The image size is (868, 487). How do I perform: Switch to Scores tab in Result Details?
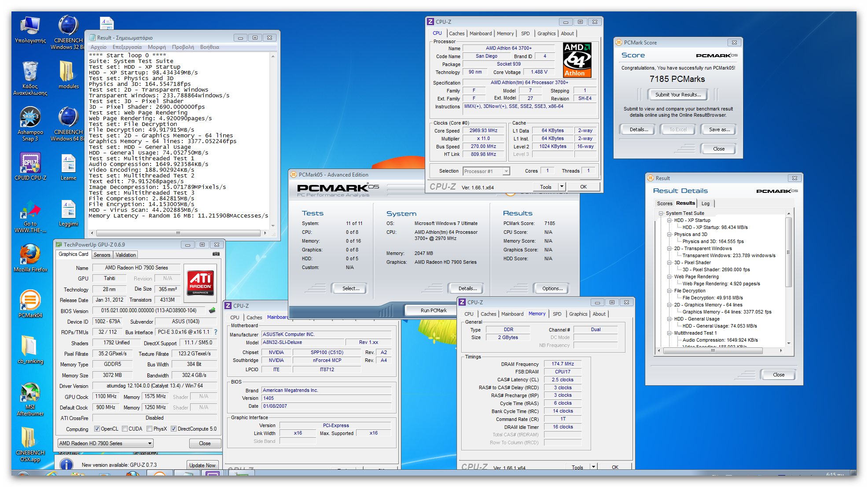click(x=665, y=203)
